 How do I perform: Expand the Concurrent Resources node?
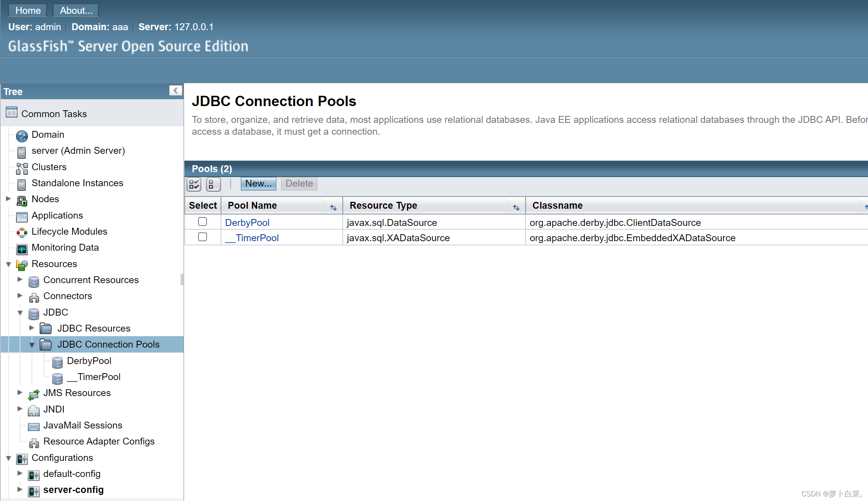click(20, 279)
